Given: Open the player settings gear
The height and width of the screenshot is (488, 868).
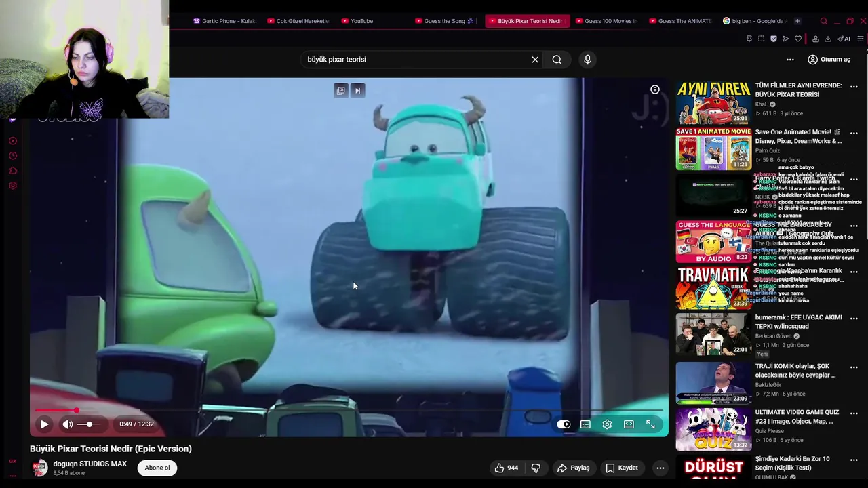Looking at the screenshot, I should click(x=607, y=424).
